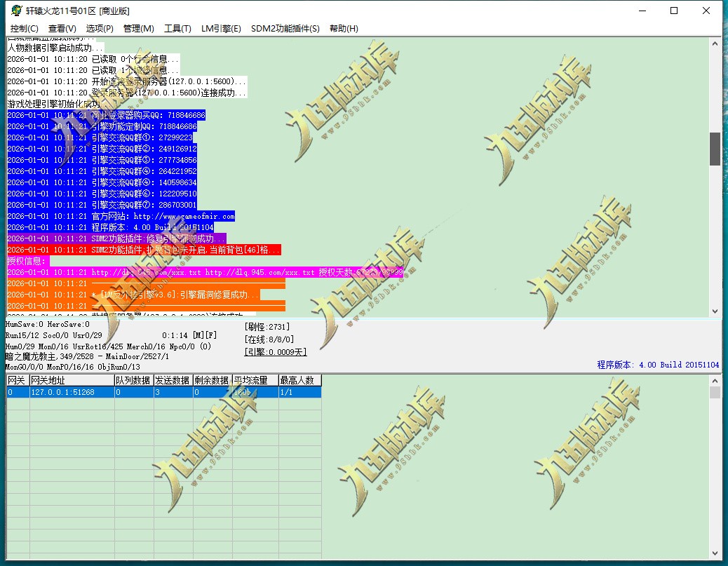Click log panel scroll-up arrow
The width and height of the screenshot is (728, 566).
715,43
